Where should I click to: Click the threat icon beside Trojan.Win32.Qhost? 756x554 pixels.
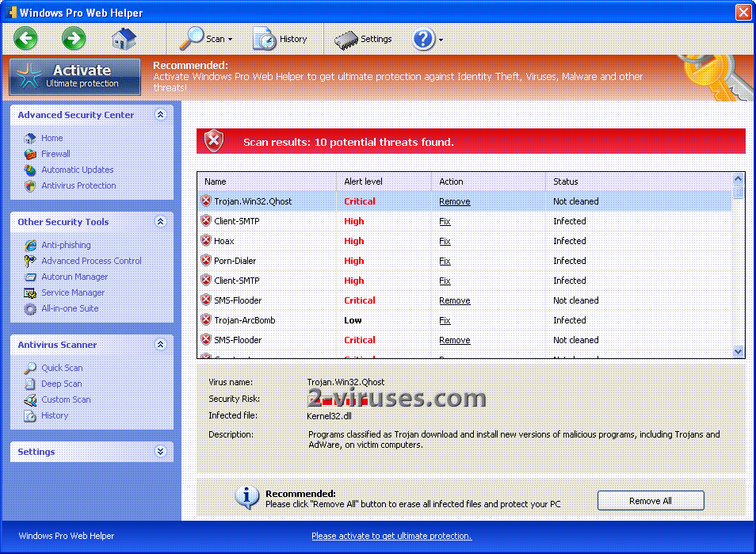(206, 201)
